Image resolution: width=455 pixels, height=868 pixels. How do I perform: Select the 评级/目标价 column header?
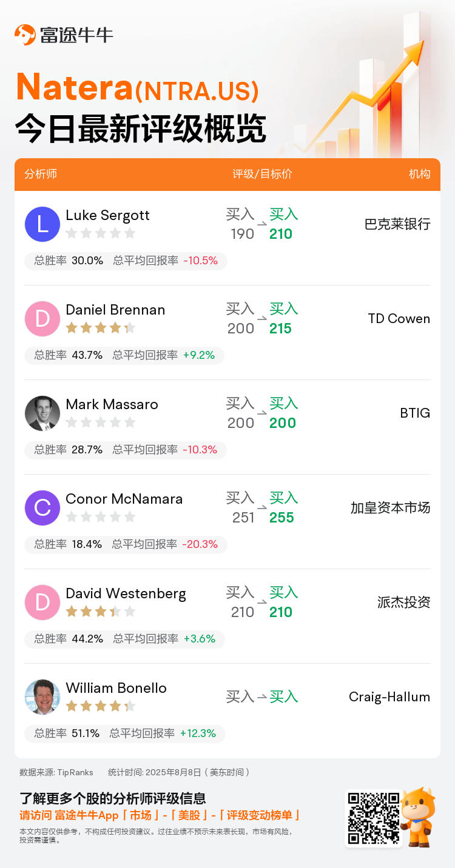(x=262, y=174)
